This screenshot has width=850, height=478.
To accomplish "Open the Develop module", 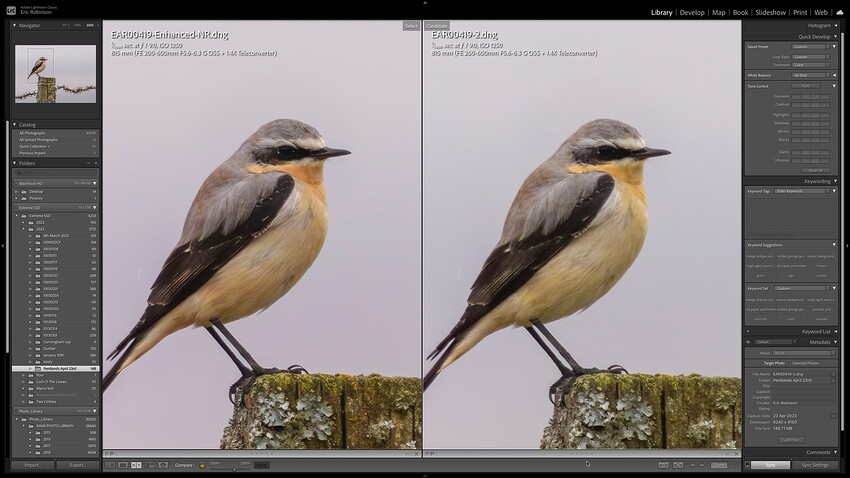I will (692, 13).
